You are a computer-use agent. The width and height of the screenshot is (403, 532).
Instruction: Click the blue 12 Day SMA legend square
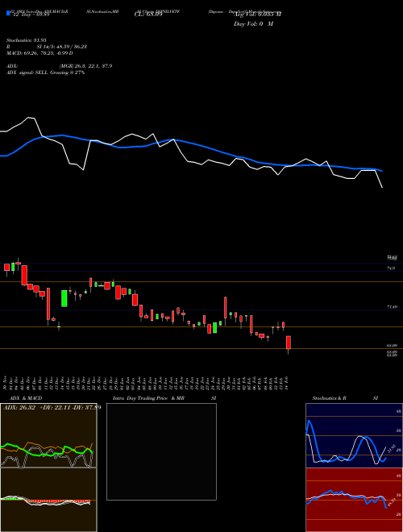[9, 13]
